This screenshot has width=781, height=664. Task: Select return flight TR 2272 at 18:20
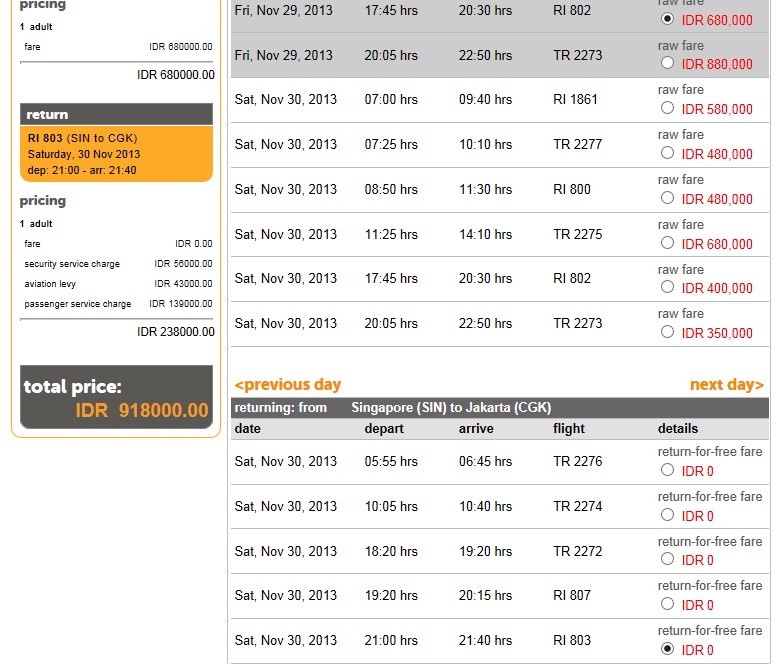(x=667, y=559)
